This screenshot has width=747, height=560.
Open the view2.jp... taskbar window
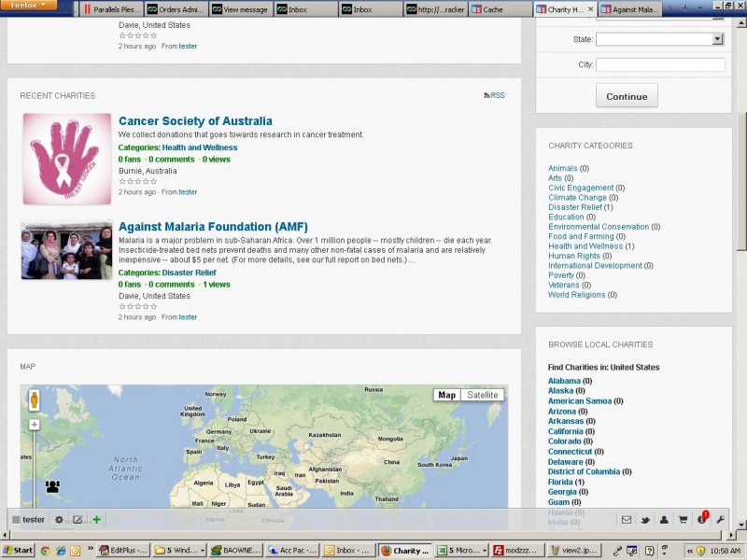[573, 551]
